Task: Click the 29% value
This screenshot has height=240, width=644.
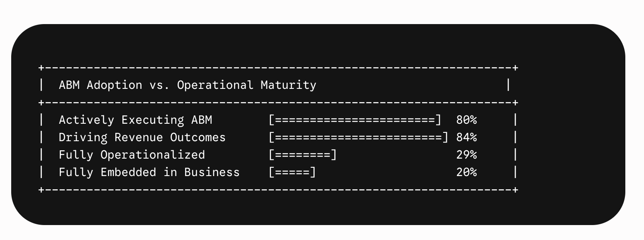Action: click(x=466, y=155)
